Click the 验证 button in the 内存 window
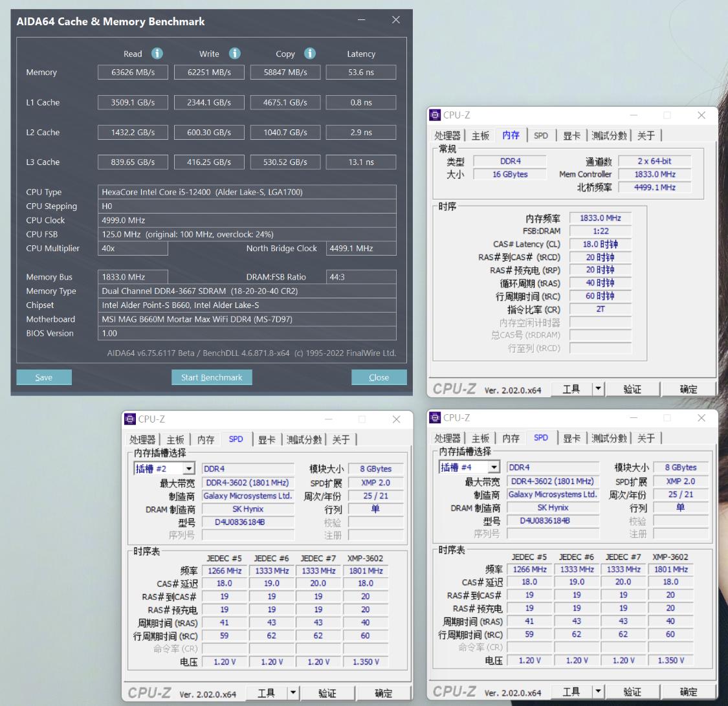 (x=633, y=388)
